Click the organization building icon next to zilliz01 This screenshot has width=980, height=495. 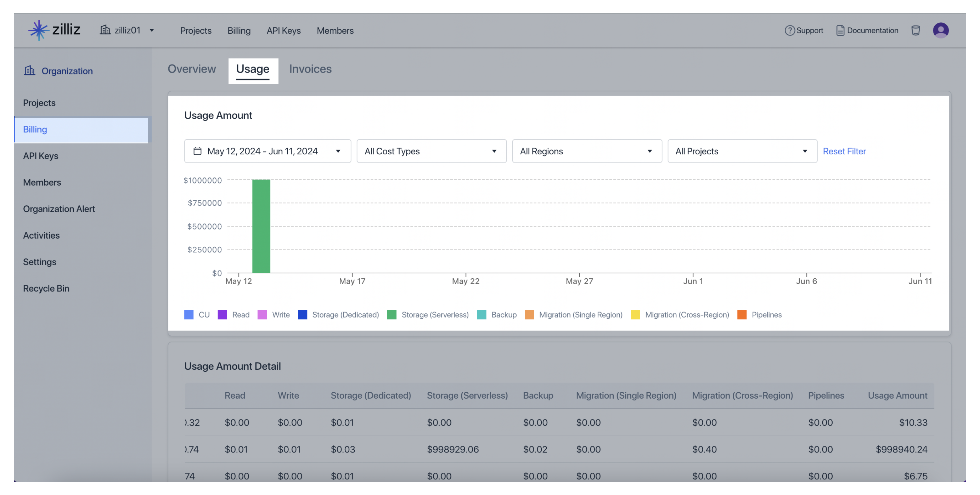[105, 30]
